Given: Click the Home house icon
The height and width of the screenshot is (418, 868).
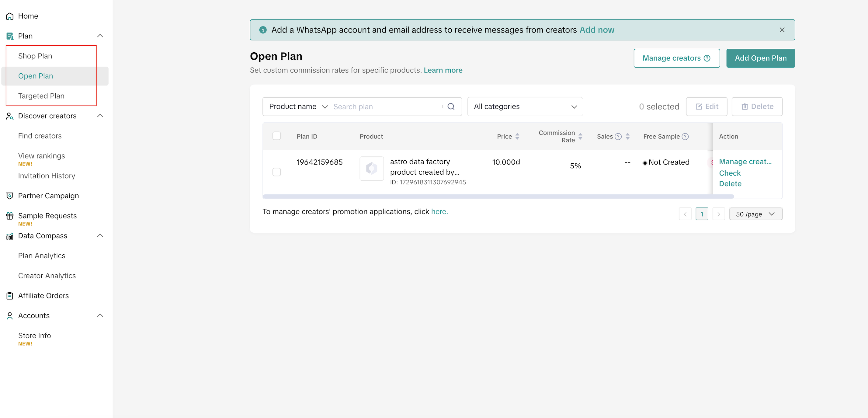Looking at the screenshot, I should click(x=10, y=16).
